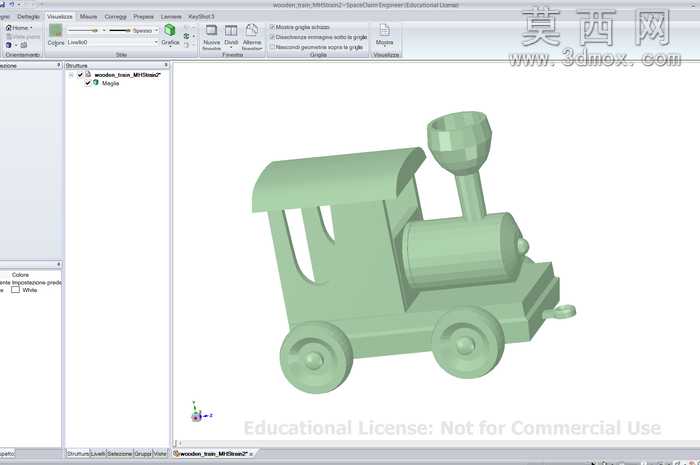Screen dimensions: 700x465
Task: Close the wooden_train_MHStrain2 document tab
Action: click(x=251, y=454)
